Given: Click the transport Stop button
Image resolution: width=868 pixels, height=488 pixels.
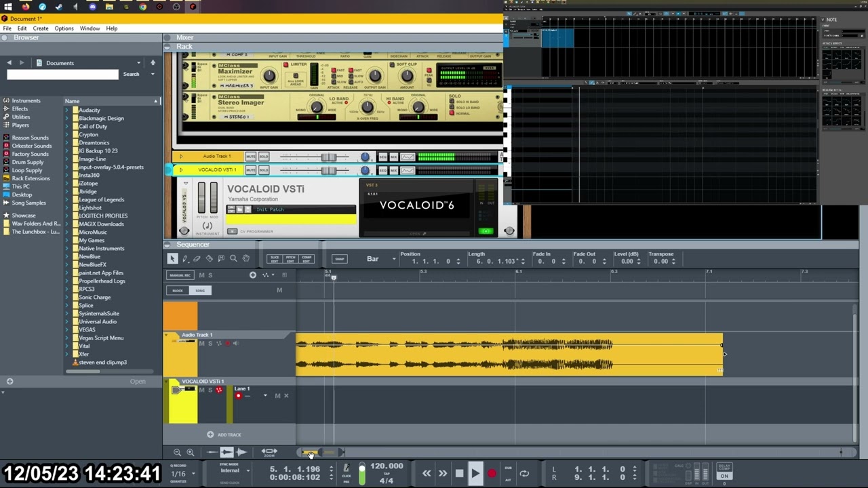Looking at the screenshot, I should (x=459, y=473).
